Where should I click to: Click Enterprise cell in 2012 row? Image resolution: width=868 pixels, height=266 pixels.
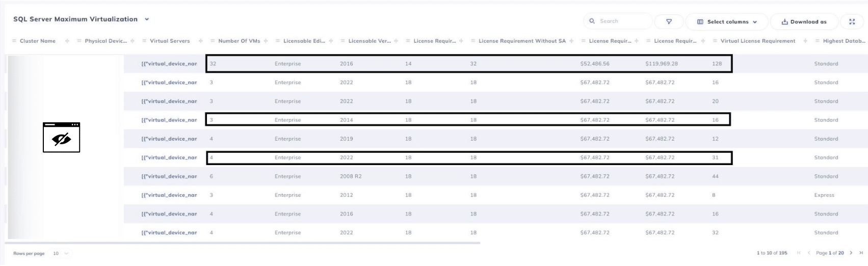[x=288, y=195]
